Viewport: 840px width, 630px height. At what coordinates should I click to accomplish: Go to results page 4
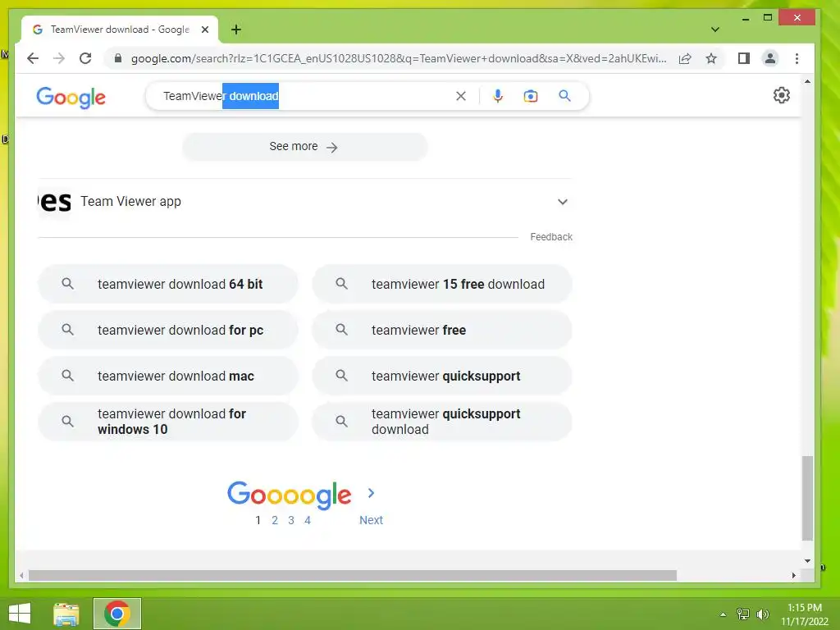[308, 520]
